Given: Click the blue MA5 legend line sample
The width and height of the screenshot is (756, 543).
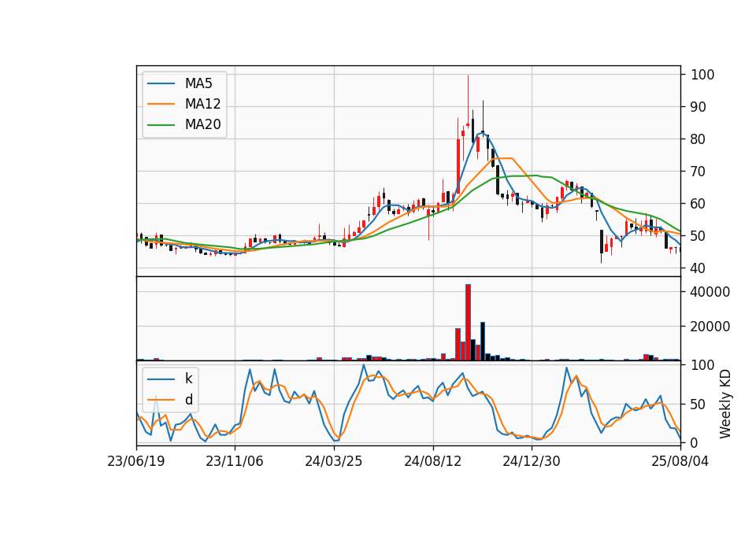Looking at the screenshot, I should (x=161, y=83).
